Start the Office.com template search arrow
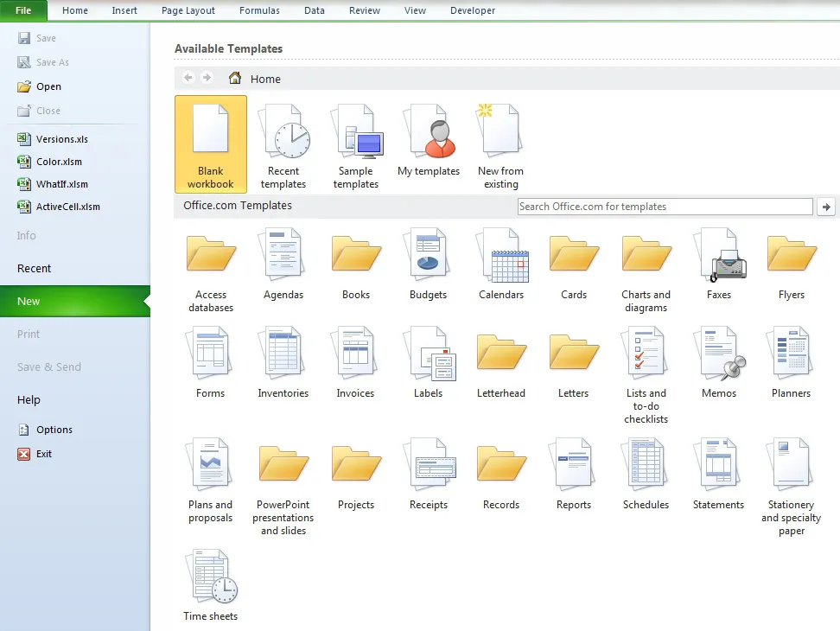This screenshot has width=840, height=631. [826, 207]
